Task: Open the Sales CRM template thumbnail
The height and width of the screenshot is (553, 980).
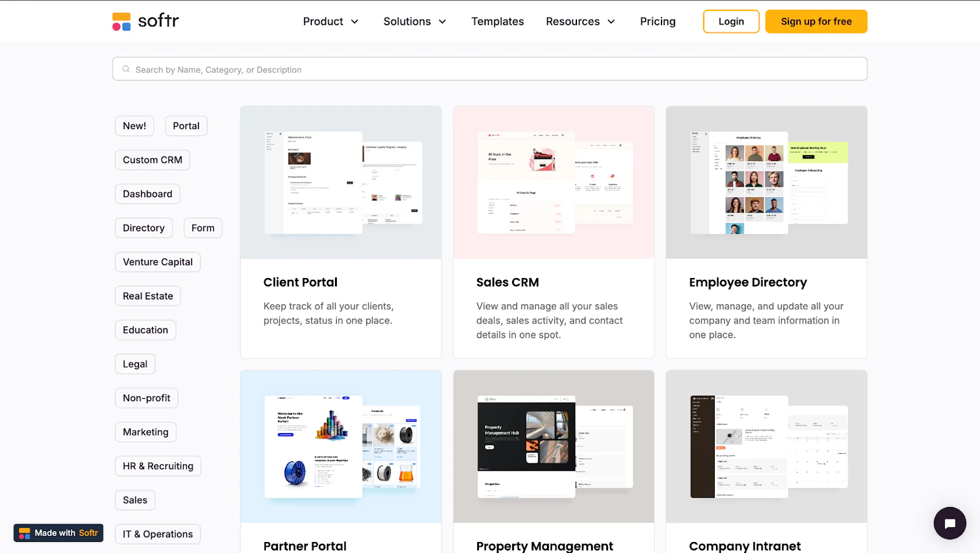Action: (554, 182)
